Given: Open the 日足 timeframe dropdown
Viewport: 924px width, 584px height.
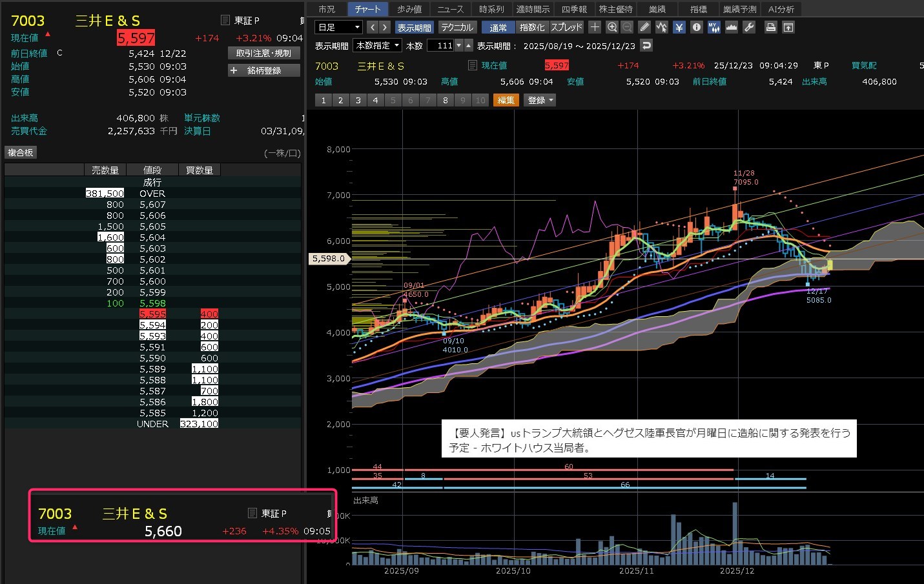Looking at the screenshot, I should click(x=339, y=27).
